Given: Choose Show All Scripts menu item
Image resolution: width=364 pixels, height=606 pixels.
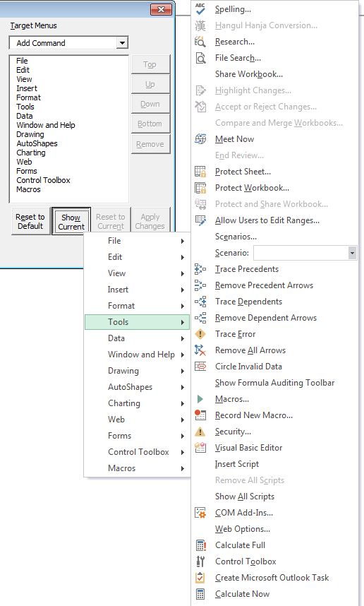Looking at the screenshot, I should (275, 496).
